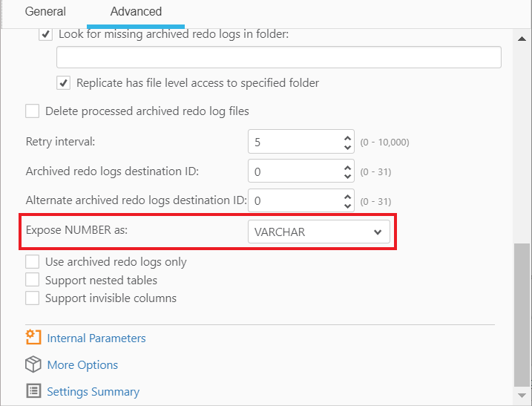
Task: Click the Settings Summary list icon
Action: point(33,391)
